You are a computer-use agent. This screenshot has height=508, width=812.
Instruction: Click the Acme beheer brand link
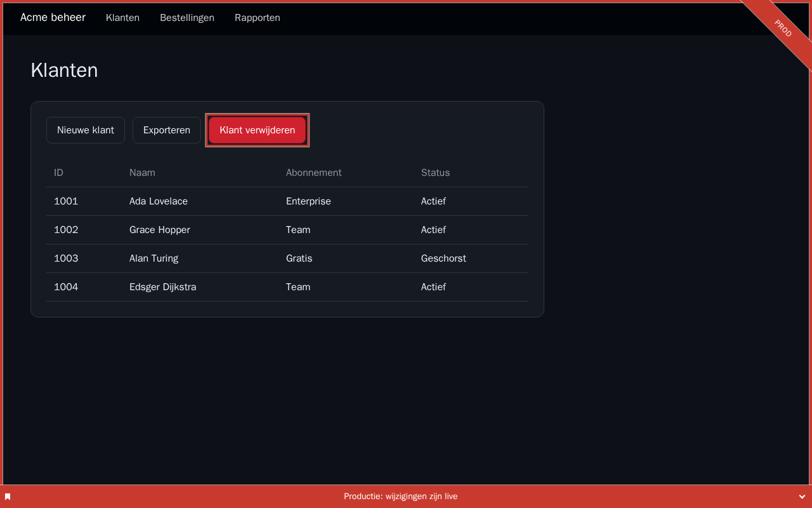click(x=53, y=17)
